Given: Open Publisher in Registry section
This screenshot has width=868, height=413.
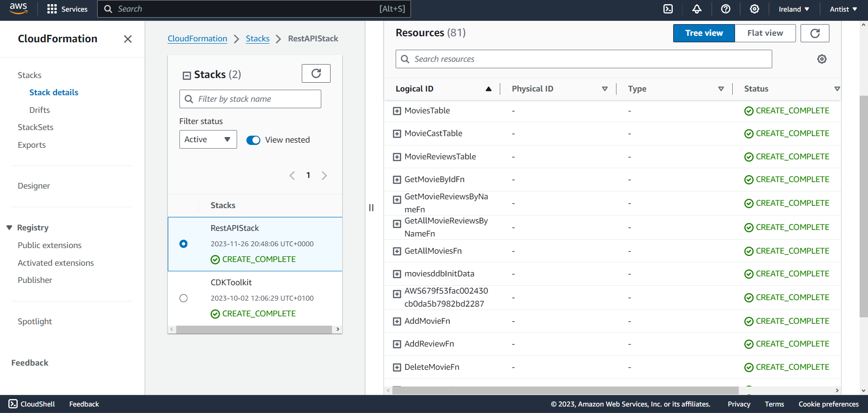Looking at the screenshot, I should pos(35,280).
